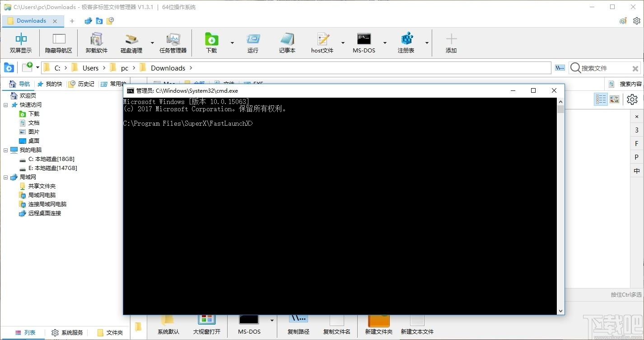Switch to thumbnail view icon

point(614,99)
